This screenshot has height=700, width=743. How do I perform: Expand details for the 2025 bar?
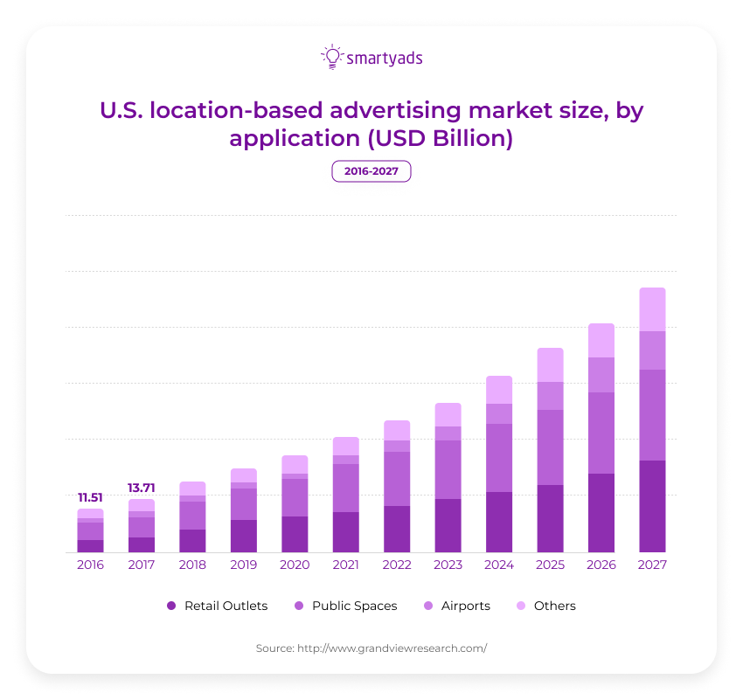point(550,450)
